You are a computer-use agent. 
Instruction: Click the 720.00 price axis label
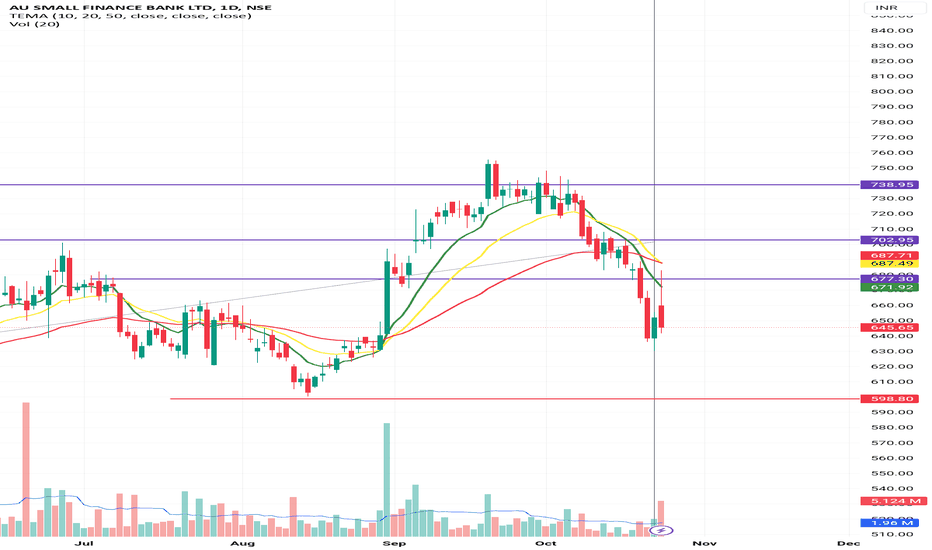[892, 214]
